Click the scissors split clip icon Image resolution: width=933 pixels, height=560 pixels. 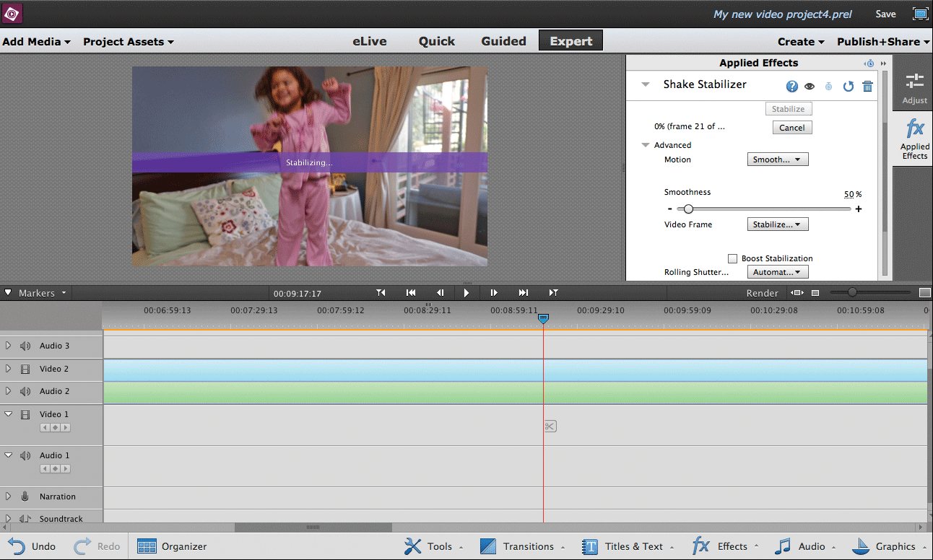click(550, 426)
